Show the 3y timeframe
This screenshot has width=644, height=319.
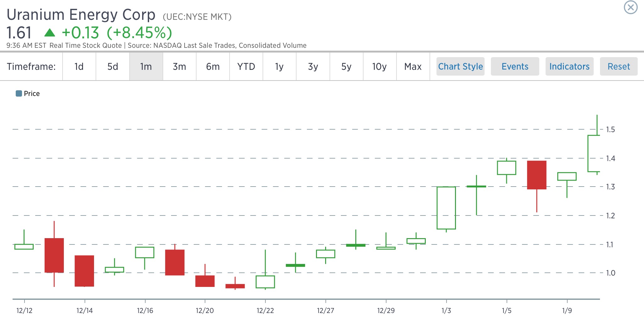coord(313,66)
